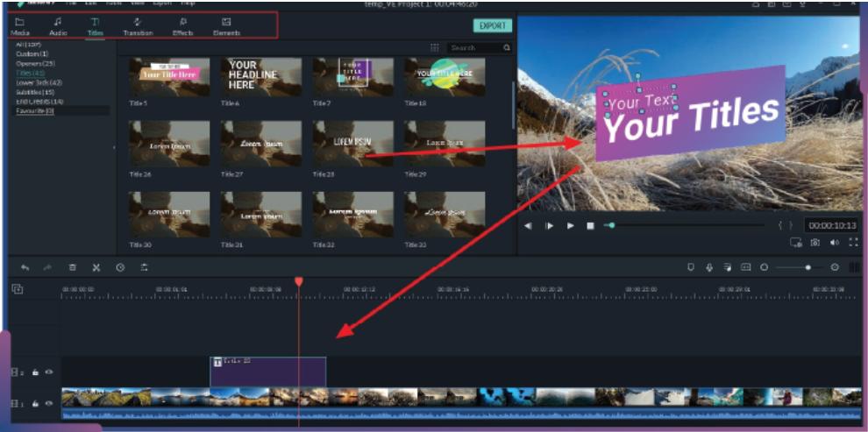The height and width of the screenshot is (432, 868).
Task: Zoom in the timeline with plus icon
Action: 836,267
